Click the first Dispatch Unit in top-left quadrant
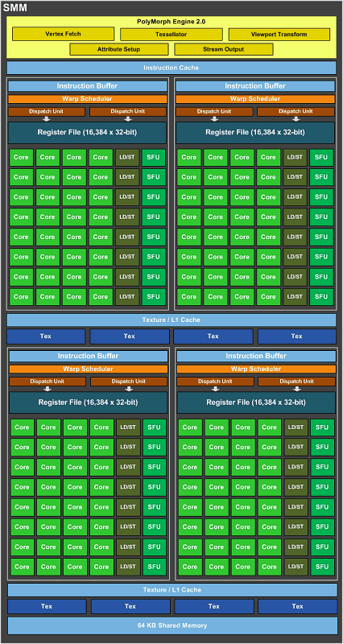This screenshot has width=343, height=644. click(47, 112)
